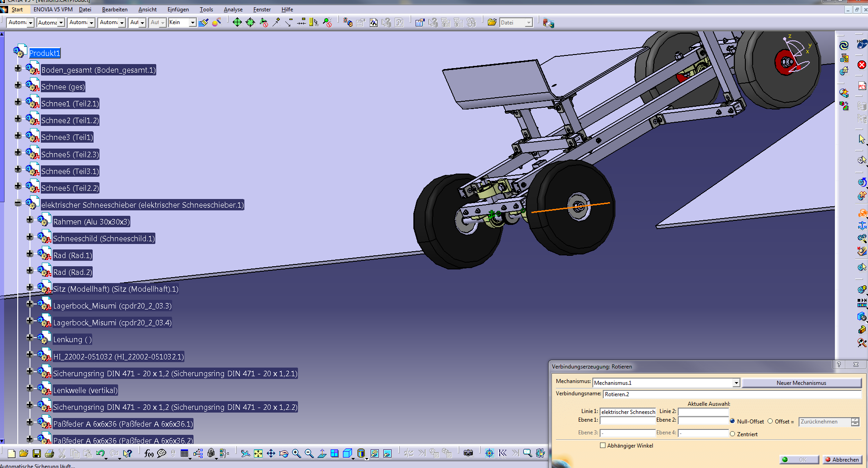Screen dimensions: 868x468
Task: Click the simulation player film-strip icon
Action: pos(862,303)
